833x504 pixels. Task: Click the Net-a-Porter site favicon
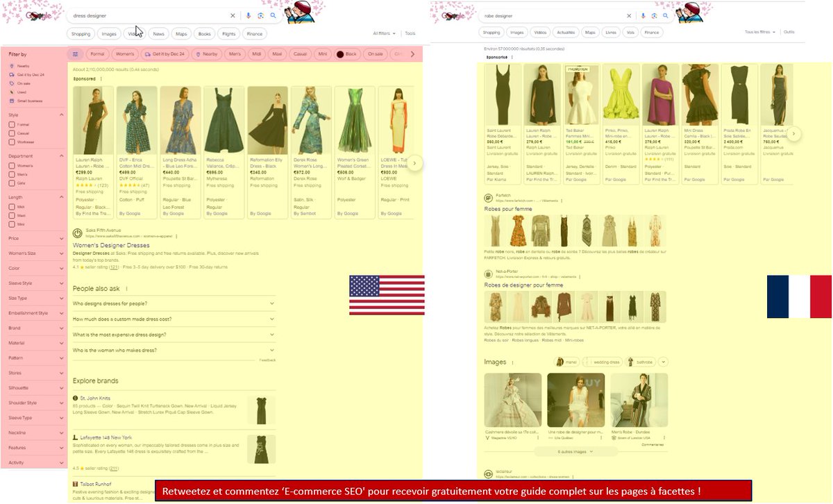[489, 274]
